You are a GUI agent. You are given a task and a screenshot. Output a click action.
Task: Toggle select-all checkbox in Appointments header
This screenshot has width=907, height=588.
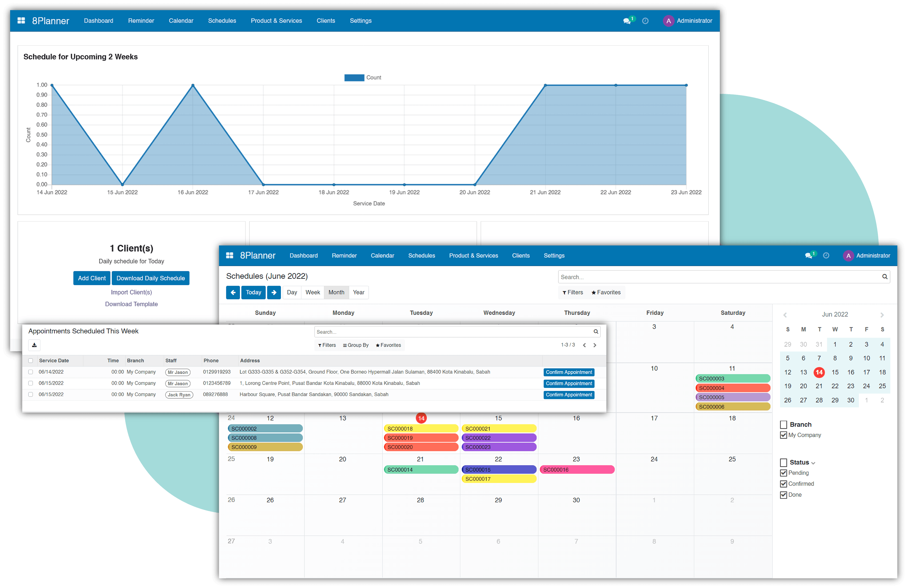tap(30, 360)
